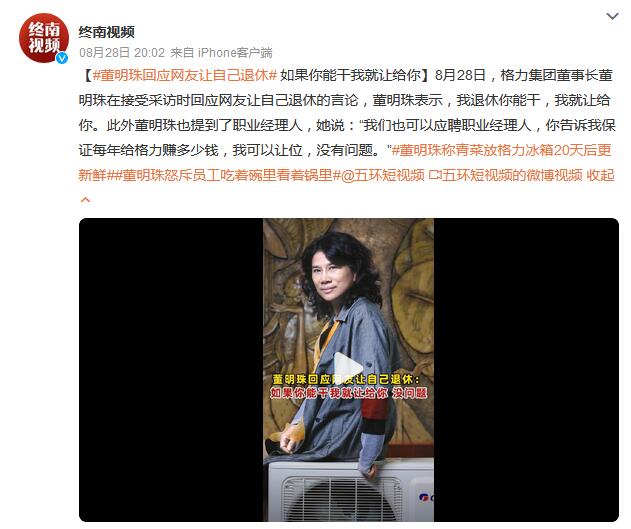Image resolution: width=631 pixels, height=529 pixels.
Task: Click the black area left of video
Action: (x=171, y=370)
